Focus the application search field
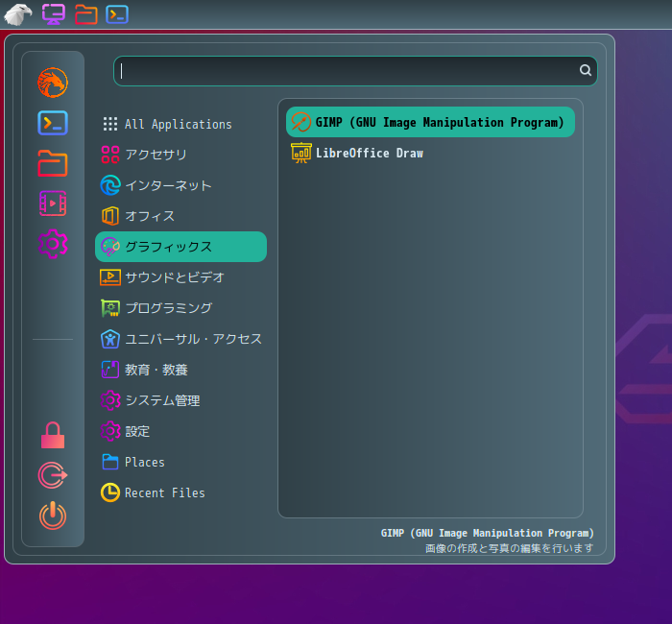Image resolution: width=672 pixels, height=624 pixels. tap(355, 71)
